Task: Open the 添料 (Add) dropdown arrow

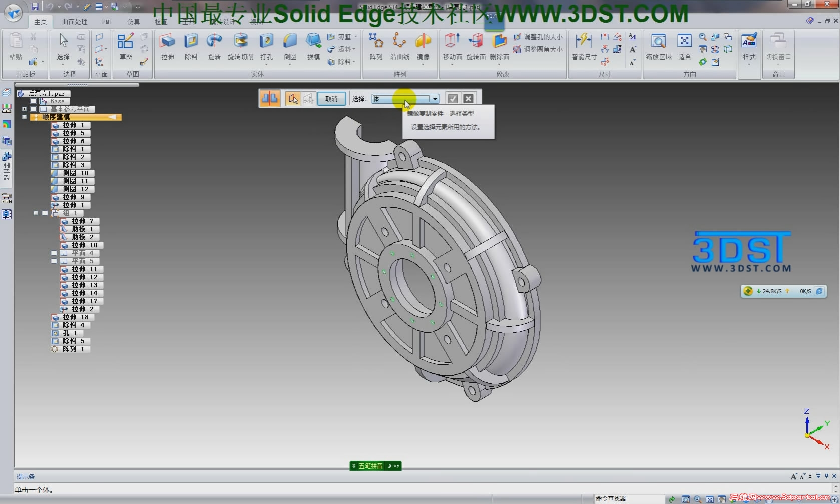Action: 354,49
